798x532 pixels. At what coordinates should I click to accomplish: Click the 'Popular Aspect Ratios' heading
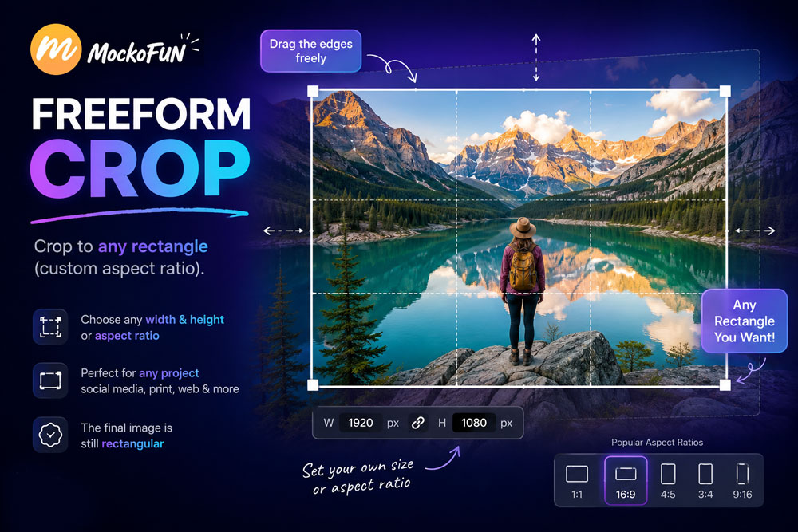click(x=657, y=443)
